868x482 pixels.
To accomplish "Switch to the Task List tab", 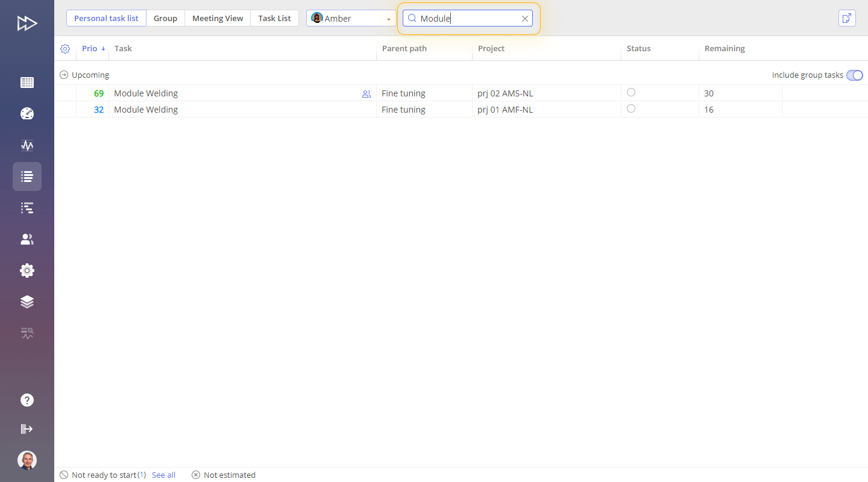I will [274, 18].
